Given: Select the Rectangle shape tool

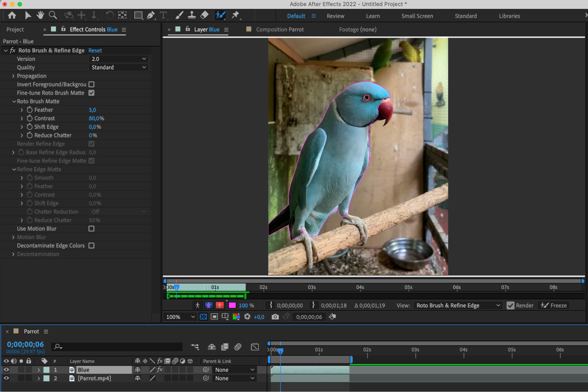Looking at the screenshot, I should point(138,15).
